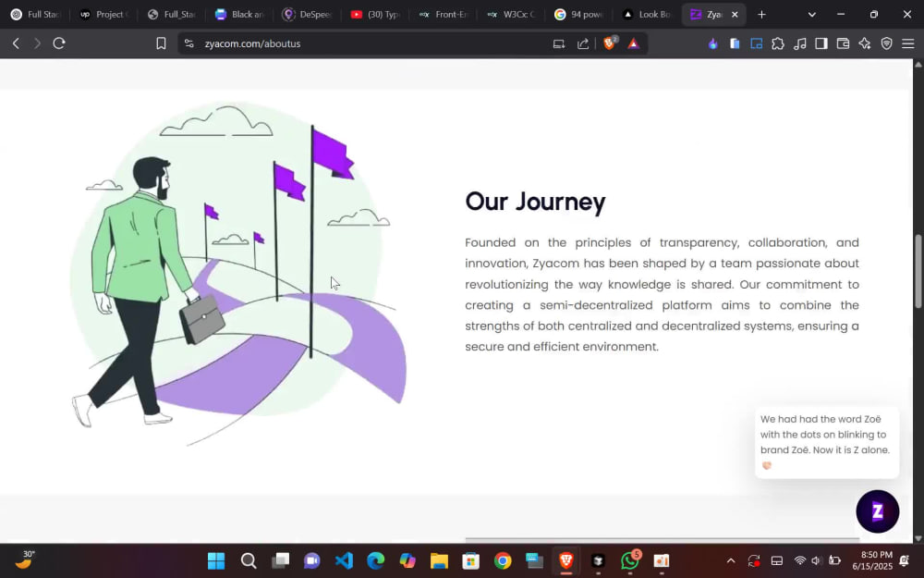Switch to the Black an tab
Viewport: 924px width, 578px height.
239,14
